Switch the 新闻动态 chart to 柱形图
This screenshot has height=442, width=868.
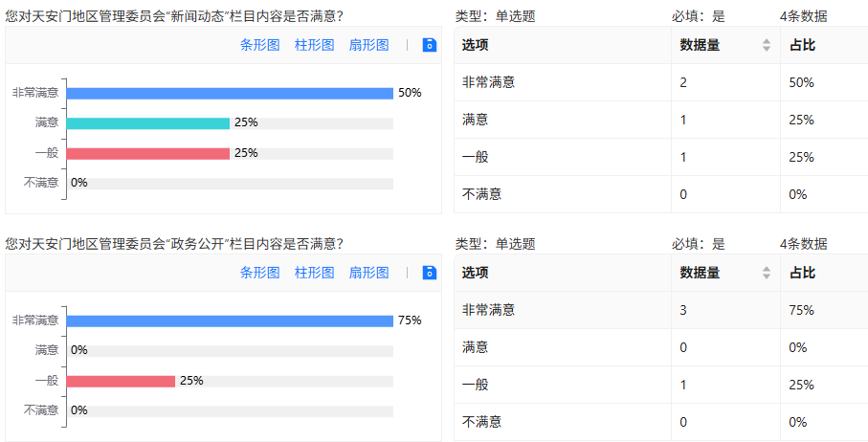[315, 45]
